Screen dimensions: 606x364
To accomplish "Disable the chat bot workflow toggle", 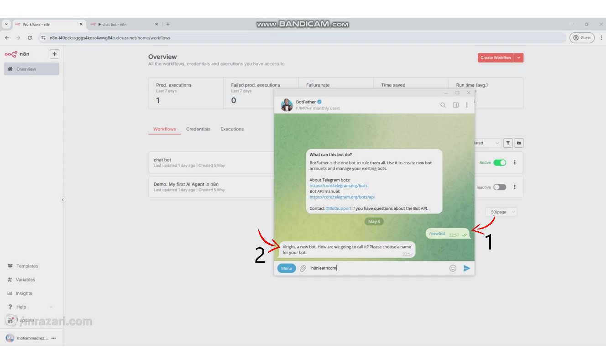I will coord(500,162).
